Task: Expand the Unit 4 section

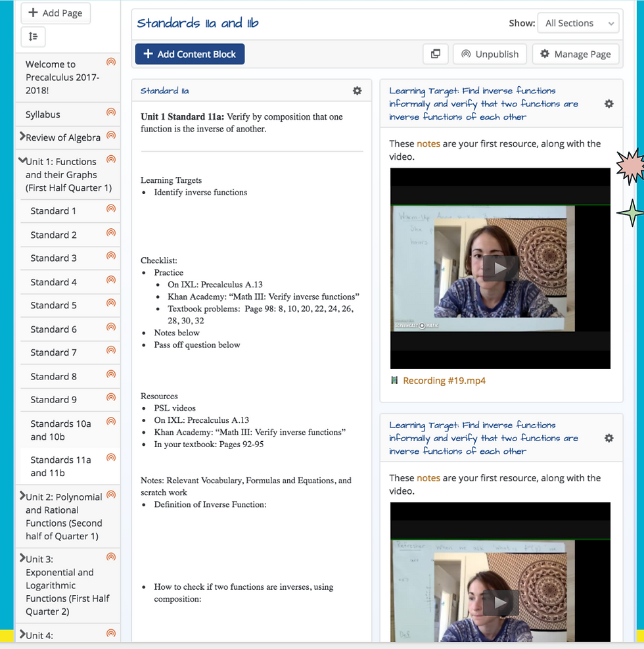Action: coord(22,634)
